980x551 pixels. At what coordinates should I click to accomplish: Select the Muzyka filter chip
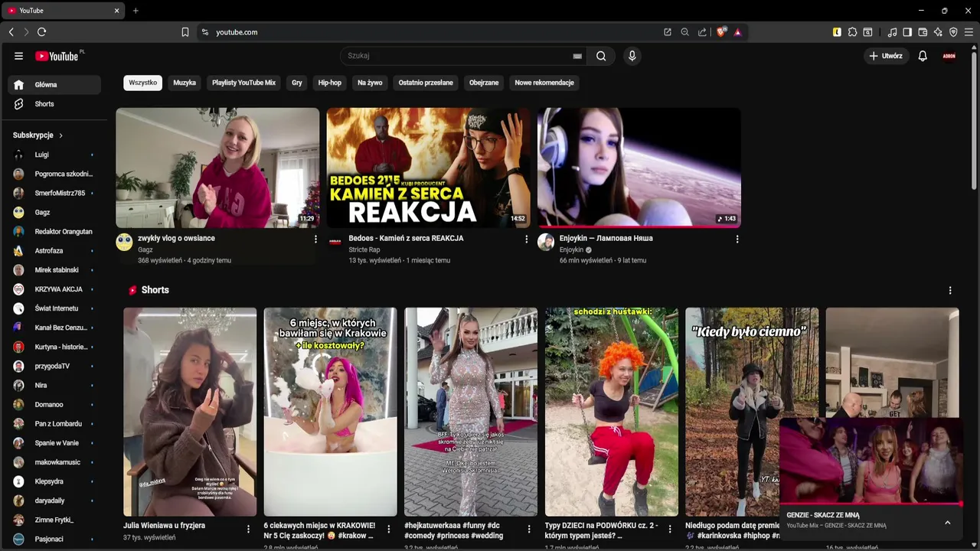pyautogui.click(x=185, y=83)
